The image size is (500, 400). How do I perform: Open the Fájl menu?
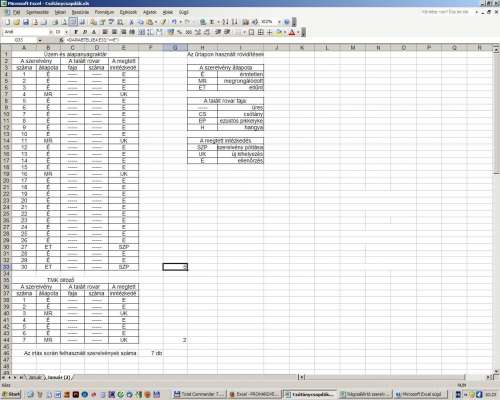click(17, 12)
